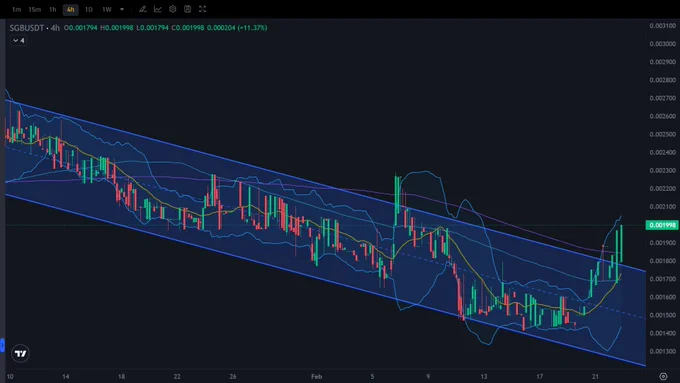Click the 26 date axis label
The image size is (680, 383).
233,376
